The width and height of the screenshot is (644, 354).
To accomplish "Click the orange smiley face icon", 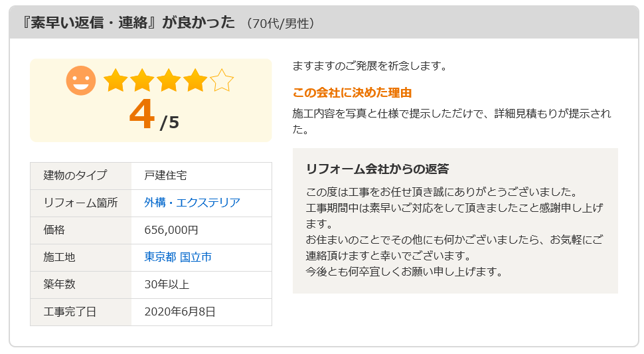I will click(81, 80).
